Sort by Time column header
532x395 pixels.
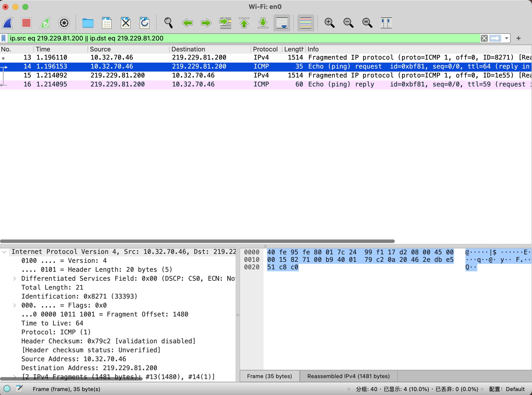pyautogui.click(x=60, y=49)
